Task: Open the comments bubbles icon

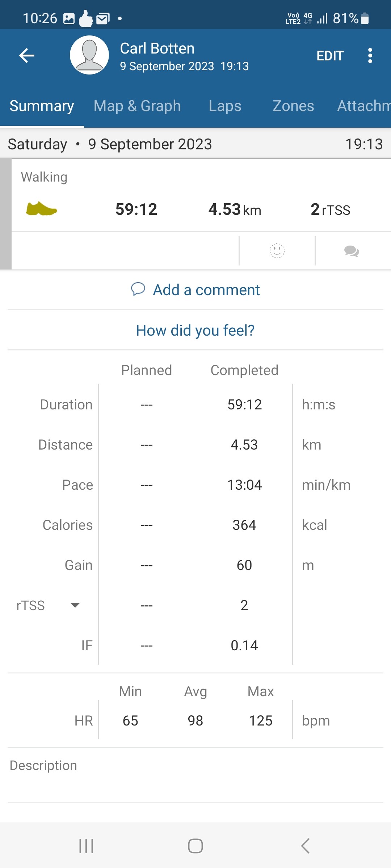Action: click(352, 251)
